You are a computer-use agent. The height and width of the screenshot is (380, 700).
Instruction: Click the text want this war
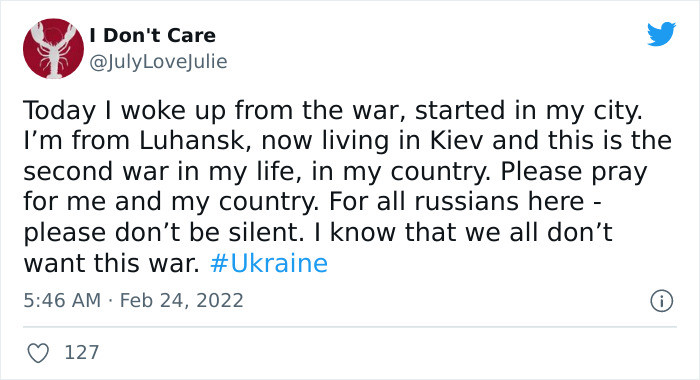click(x=112, y=263)
